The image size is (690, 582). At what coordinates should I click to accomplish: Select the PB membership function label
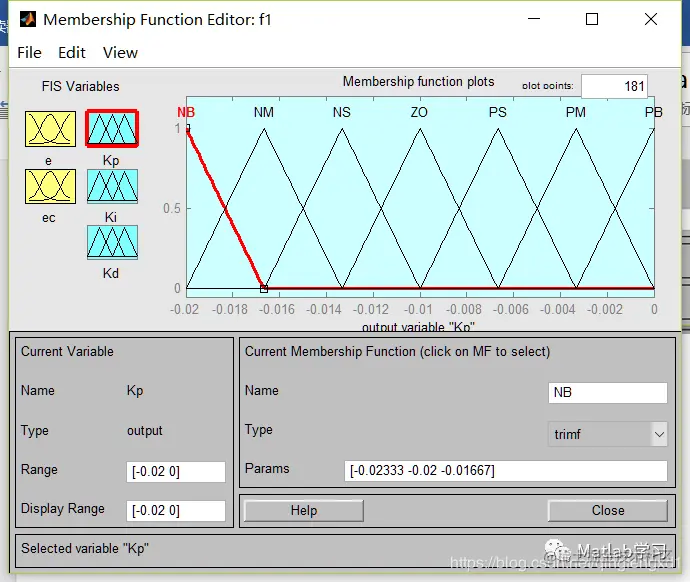653,112
